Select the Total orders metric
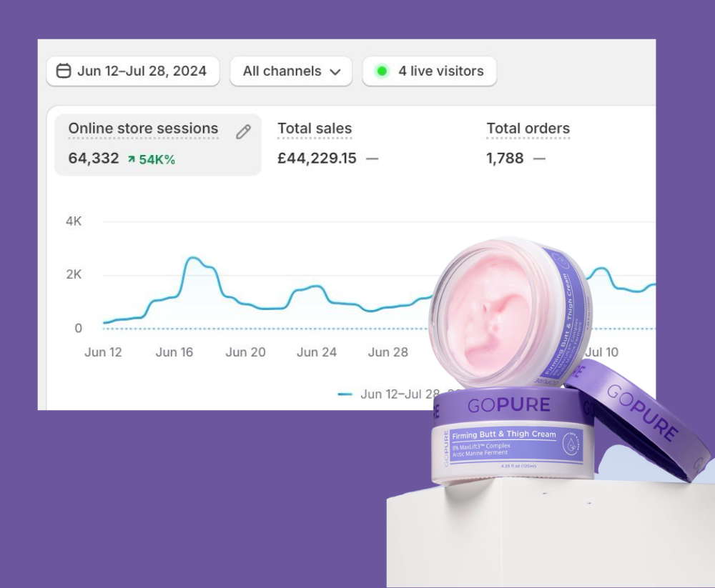 tap(528, 129)
